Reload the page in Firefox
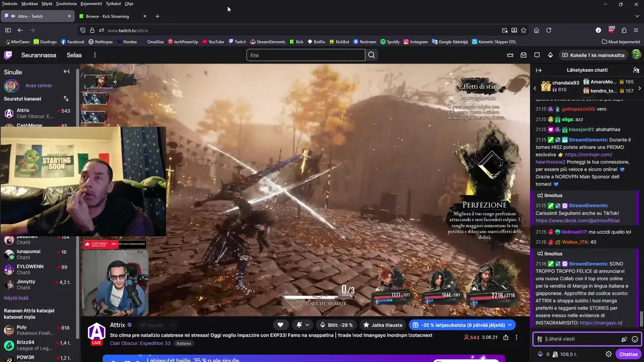Image resolution: width=644 pixels, height=362 pixels. click(x=549, y=30)
